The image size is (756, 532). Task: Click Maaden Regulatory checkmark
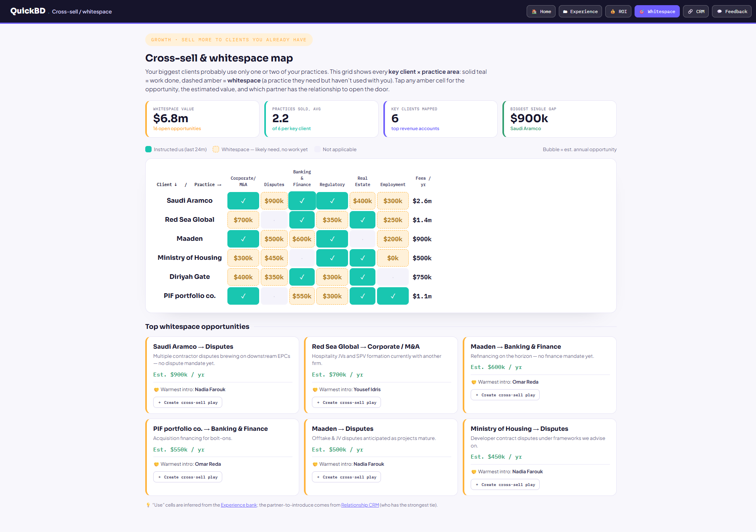tap(332, 239)
